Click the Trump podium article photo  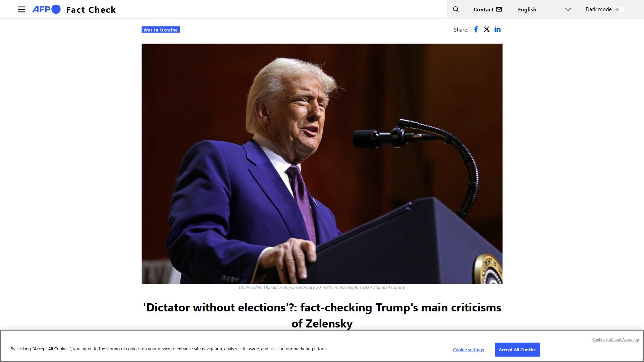click(x=322, y=164)
